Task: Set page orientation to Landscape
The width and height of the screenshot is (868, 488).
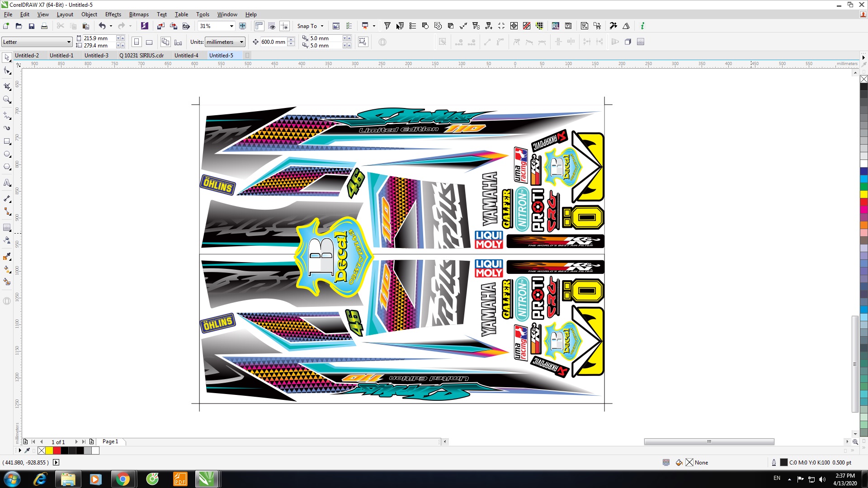Action: (149, 42)
